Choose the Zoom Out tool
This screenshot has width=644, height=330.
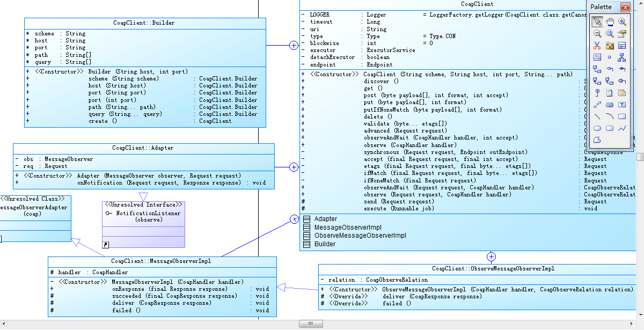click(597, 33)
